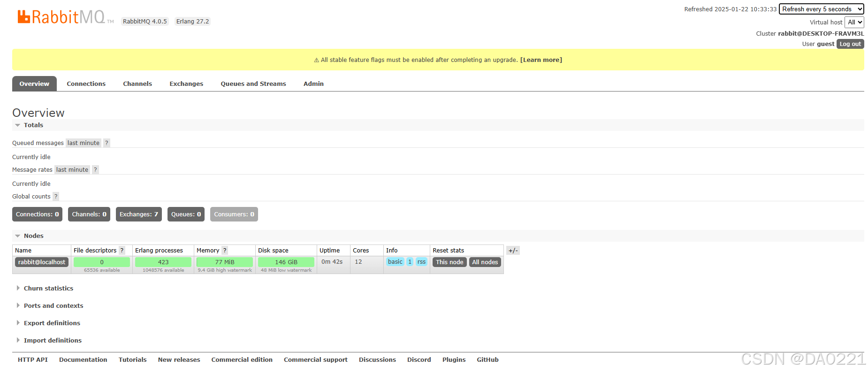Viewport: 868px width, 374px height.
Task: Click Channels: 0 count button
Action: 89,214
